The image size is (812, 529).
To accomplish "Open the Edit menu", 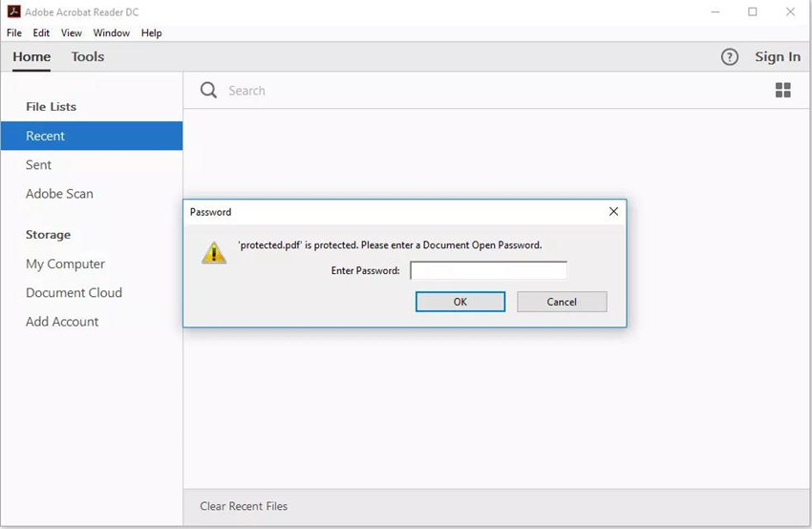I will tap(41, 32).
